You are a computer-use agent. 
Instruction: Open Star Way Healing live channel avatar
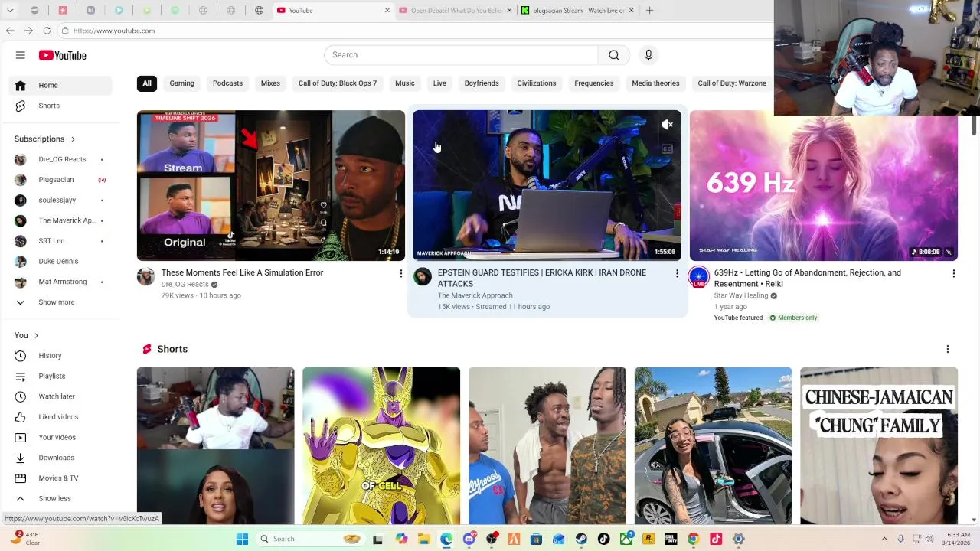tap(698, 277)
